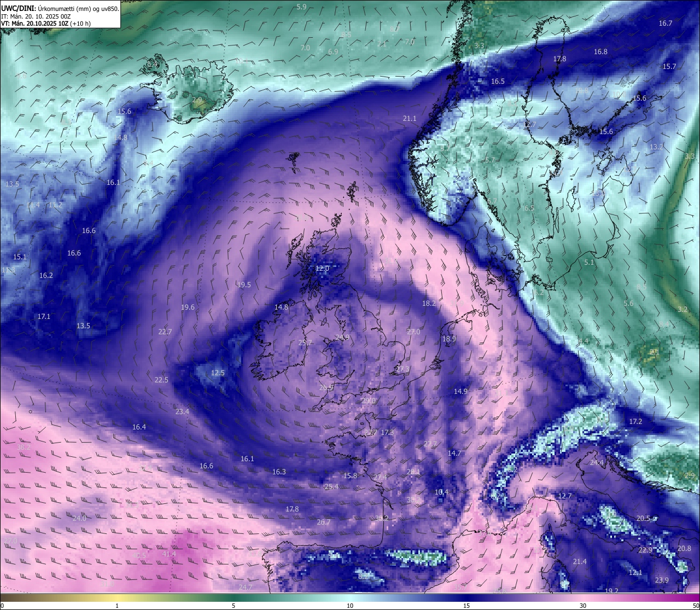The height and width of the screenshot is (610, 700).
Task: Click the 15.7 value label
Action: tap(669, 66)
